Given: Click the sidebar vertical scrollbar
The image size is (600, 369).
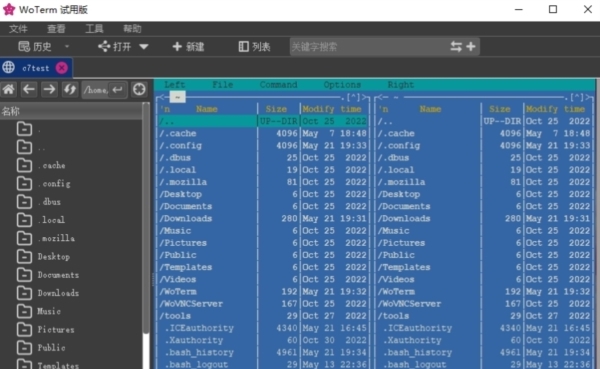Looking at the screenshot, I should (x=146, y=218).
